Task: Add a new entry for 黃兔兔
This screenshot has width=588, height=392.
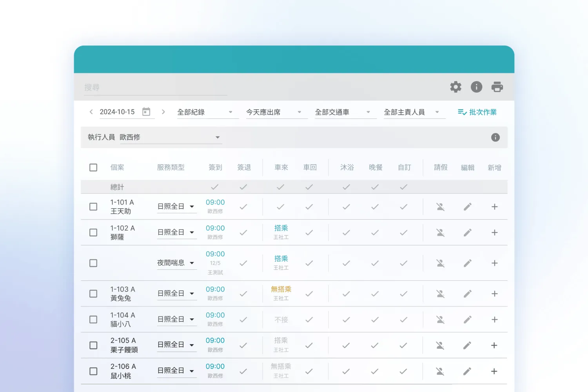Action: [x=495, y=294]
